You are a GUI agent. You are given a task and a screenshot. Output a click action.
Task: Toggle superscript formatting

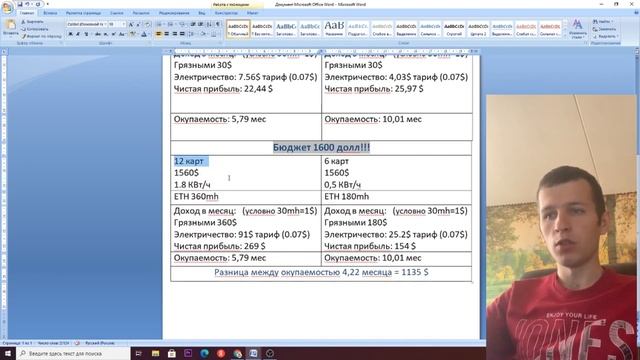113,34
